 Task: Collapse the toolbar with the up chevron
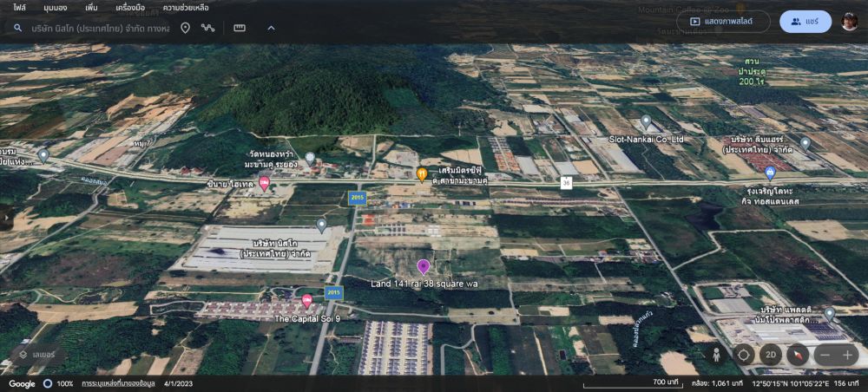(x=271, y=28)
